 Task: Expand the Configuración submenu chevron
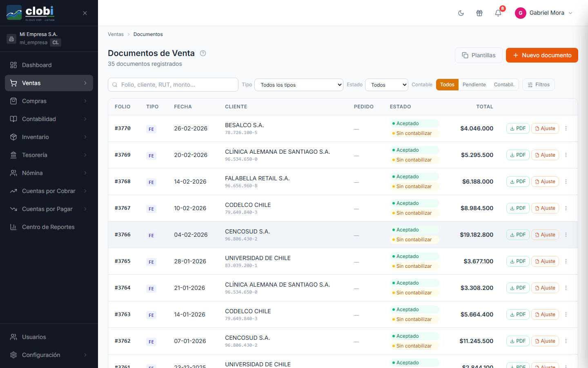[85, 355]
